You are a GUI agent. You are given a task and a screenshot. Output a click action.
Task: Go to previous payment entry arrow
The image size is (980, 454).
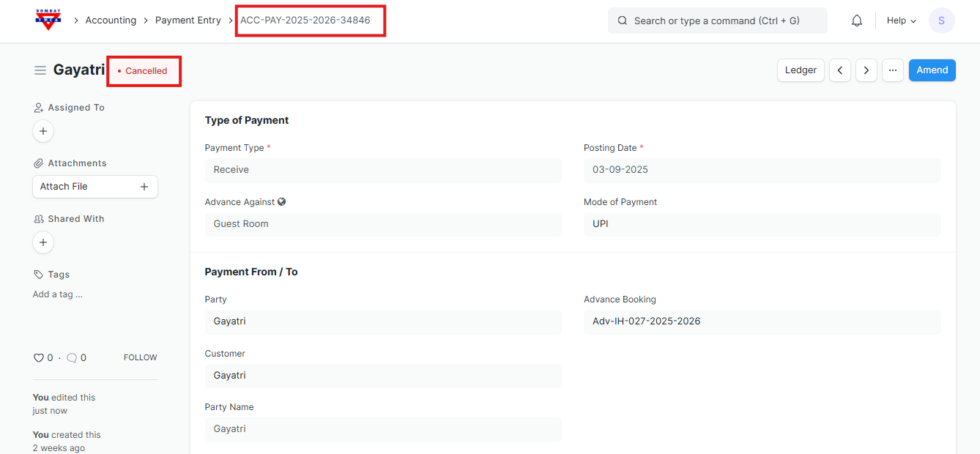pos(839,70)
